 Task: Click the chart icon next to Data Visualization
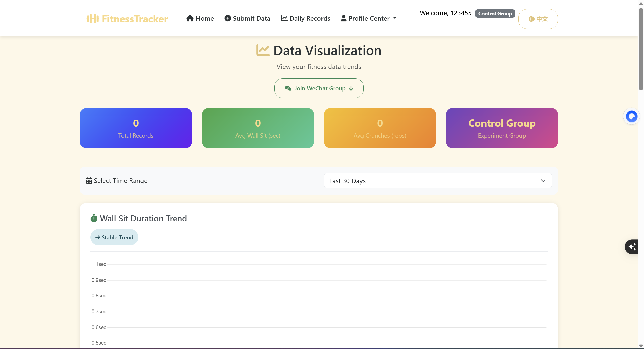click(x=263, y=50)
